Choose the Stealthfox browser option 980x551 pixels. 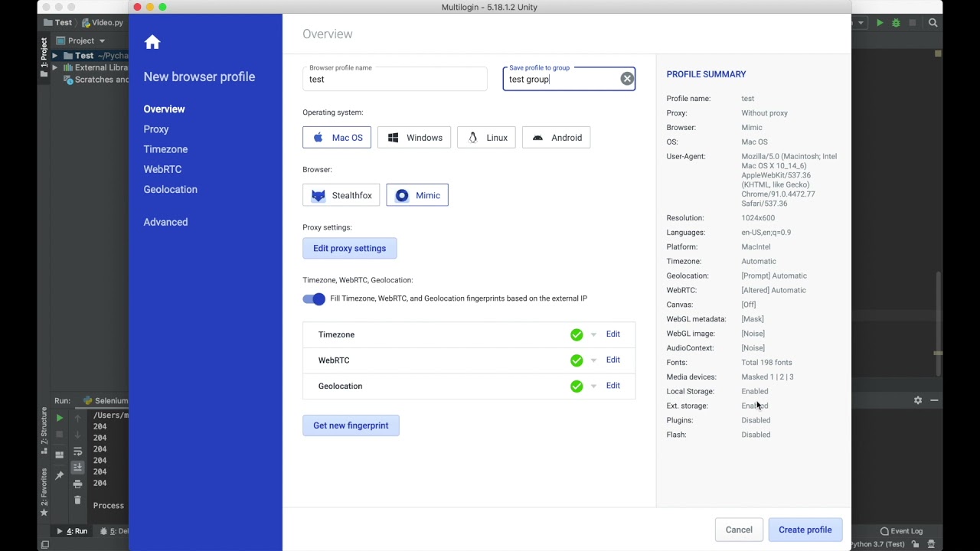pyautogui.click(x=341, y=195)
